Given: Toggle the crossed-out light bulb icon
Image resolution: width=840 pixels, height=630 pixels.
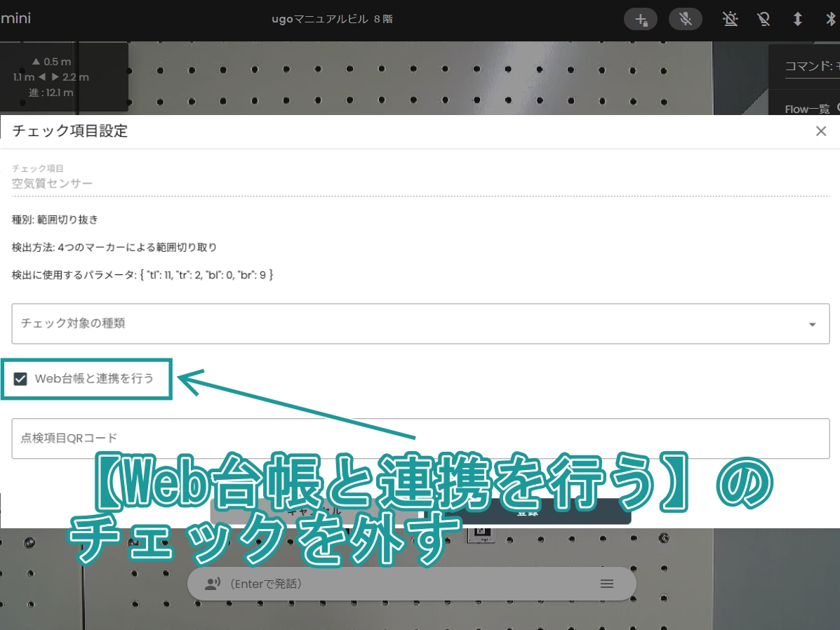Looking at the screenshot, I should point(764,20).
